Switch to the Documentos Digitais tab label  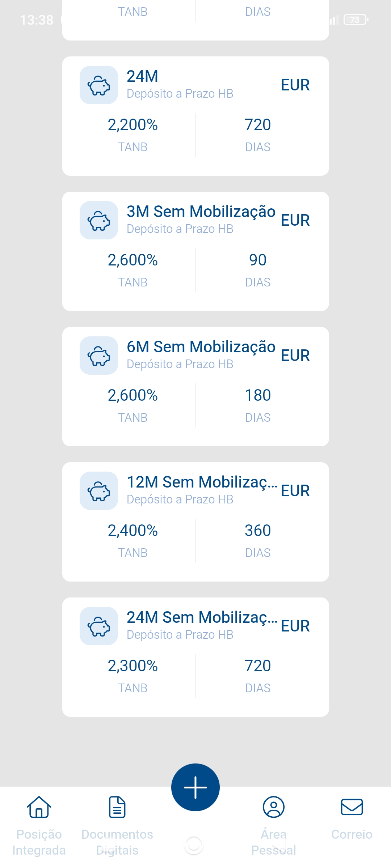117,842
